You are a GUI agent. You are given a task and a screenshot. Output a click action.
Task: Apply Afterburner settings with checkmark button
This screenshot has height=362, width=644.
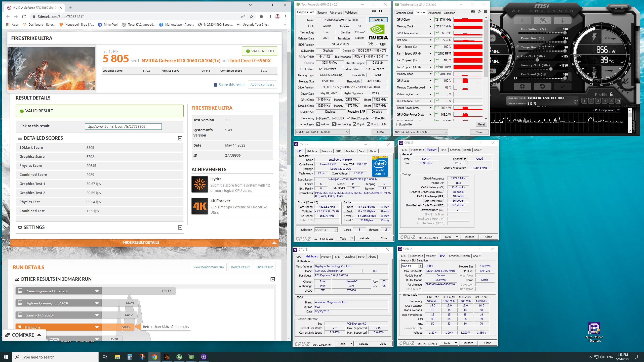(x=562, y=86)
